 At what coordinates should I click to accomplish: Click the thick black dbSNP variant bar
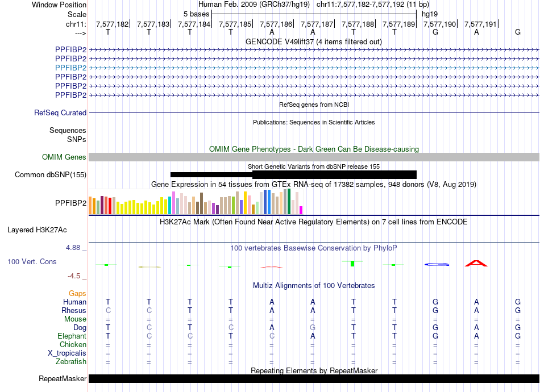pyautogui.click(x=334, y=174)
